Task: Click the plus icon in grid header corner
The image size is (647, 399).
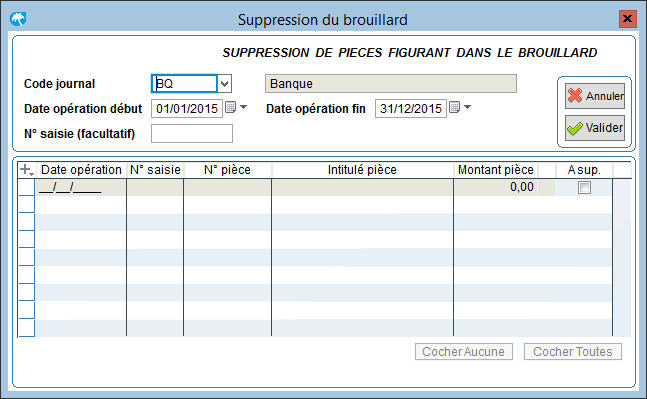Action: click(x=26, y=170)
